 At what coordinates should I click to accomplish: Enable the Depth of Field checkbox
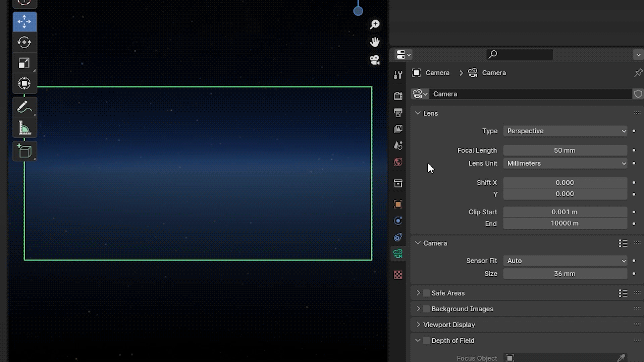426,341
